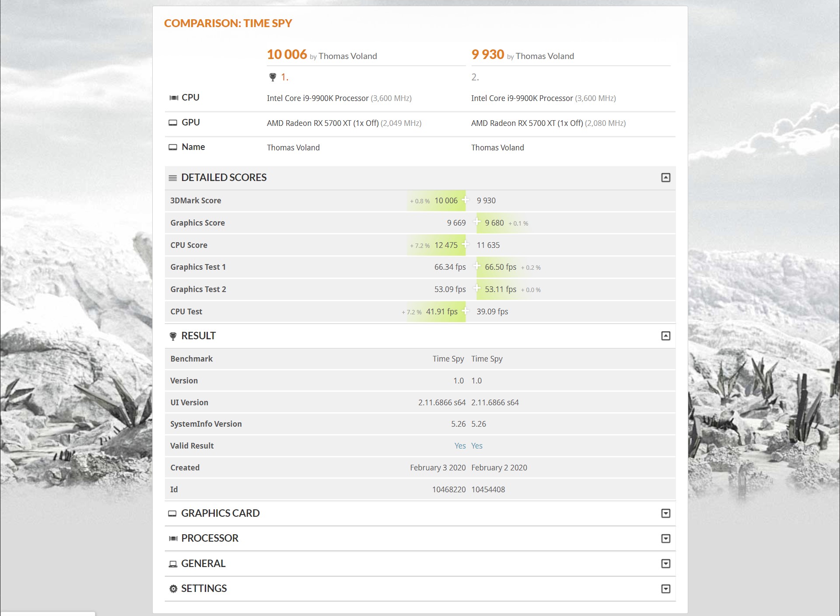Click the 11 635 CPU score value
Viewport: 840px width, 616px height.
(488, 245)
